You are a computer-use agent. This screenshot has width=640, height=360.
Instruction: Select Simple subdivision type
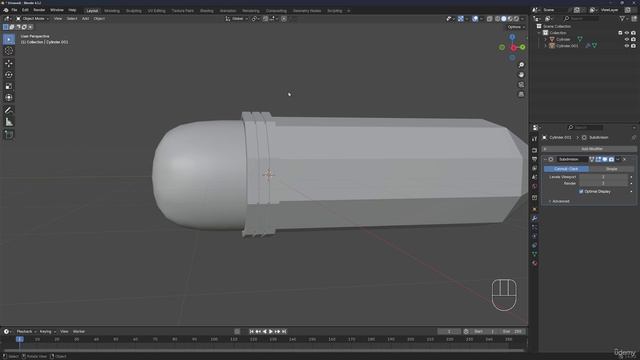pos(611,169)
